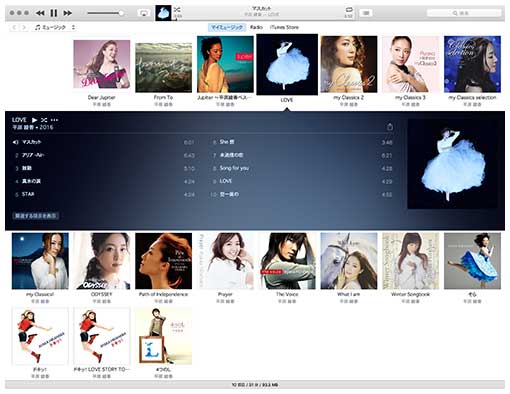Image resolution: width=510 pixels, height=394 pixels.
Task: Select the Jupiter best-of album cover
Action: (x=225, y=64)
